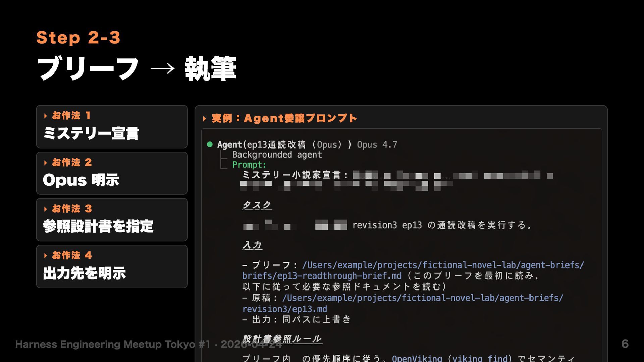
Task: Select the 出力先を明示 card
Action: pos(112,266)
